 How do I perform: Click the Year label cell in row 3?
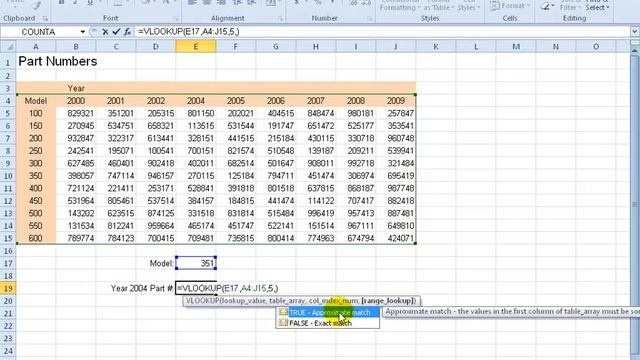pos(76,88)
